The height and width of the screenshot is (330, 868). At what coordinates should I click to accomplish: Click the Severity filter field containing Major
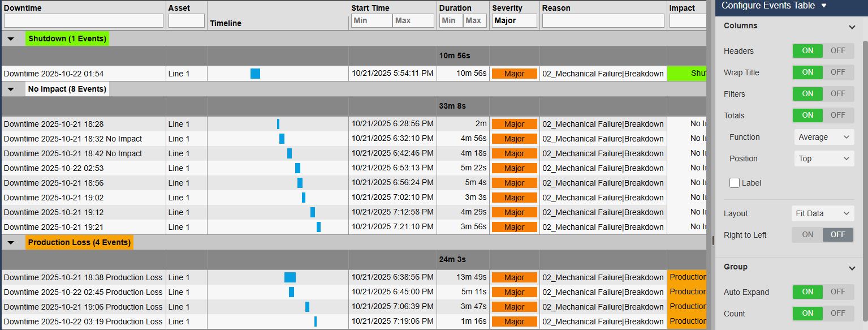coord(514,21)
